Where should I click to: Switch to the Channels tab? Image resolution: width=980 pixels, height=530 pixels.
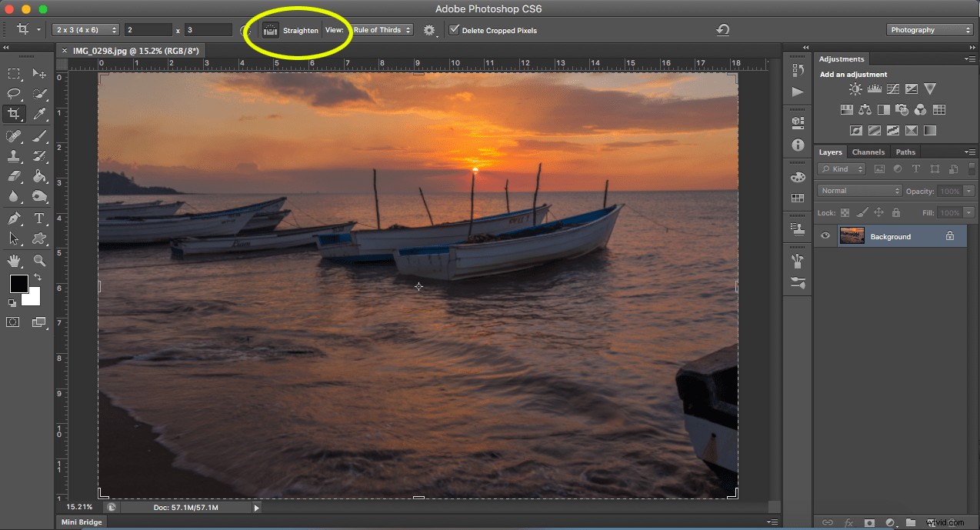coord(868,152)
